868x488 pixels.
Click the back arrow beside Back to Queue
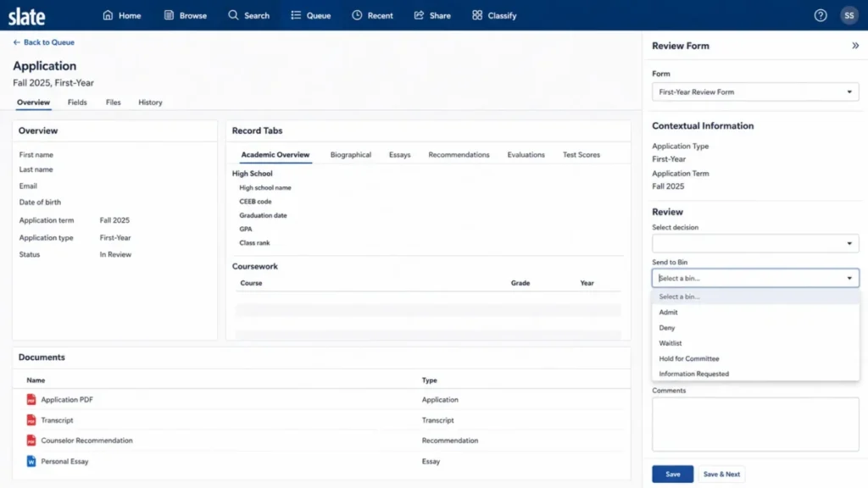click(x=17, y=42)
